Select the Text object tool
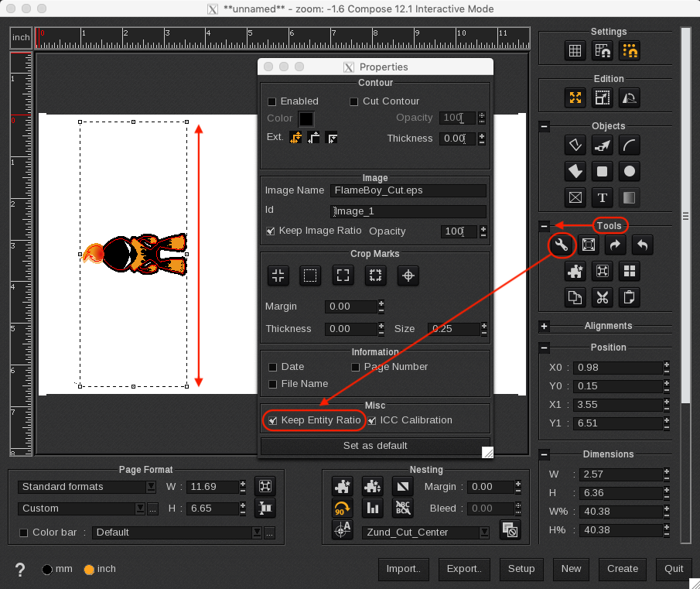The width and height of the screenshot is (700, 589). pyautogui.click(x=602, y=197)
